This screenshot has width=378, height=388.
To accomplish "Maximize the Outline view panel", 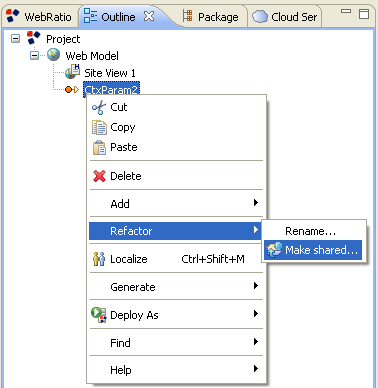I will (364, 14).
